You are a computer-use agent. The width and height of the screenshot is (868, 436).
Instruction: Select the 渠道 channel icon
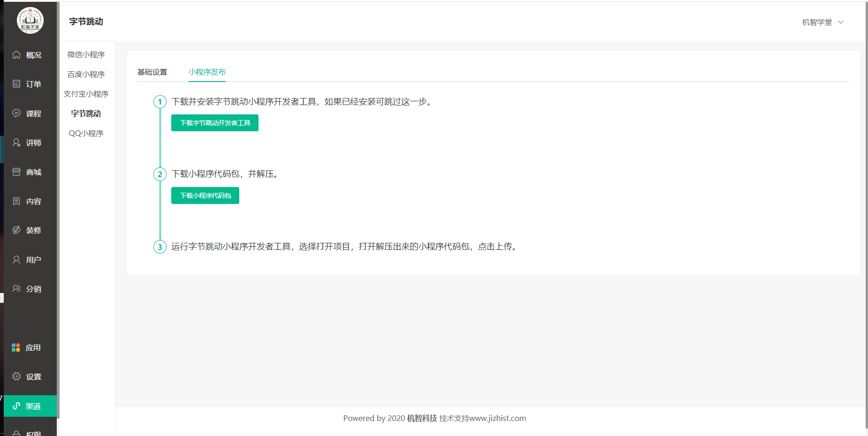(x=16, y=406)
